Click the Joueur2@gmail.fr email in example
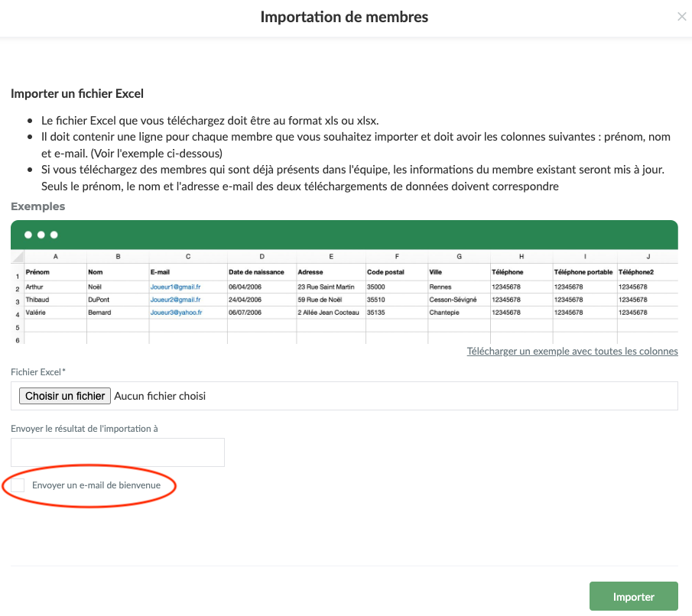This screenshot has width=692, height=616. [175, 300]
